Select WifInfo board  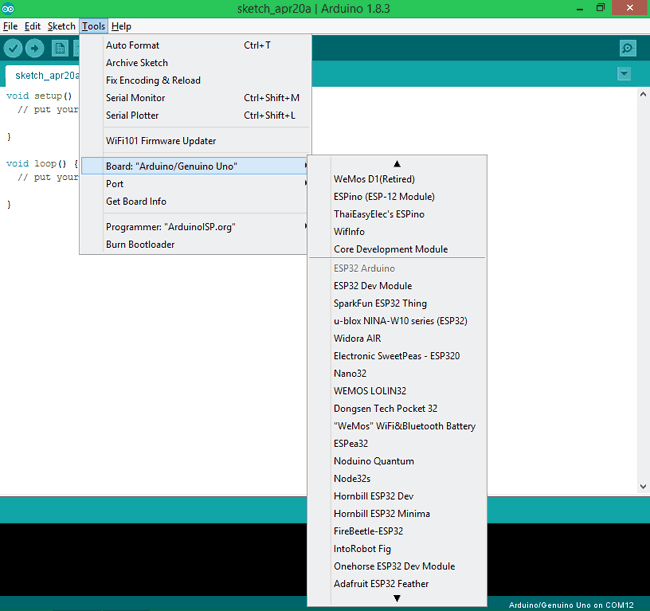397,232
